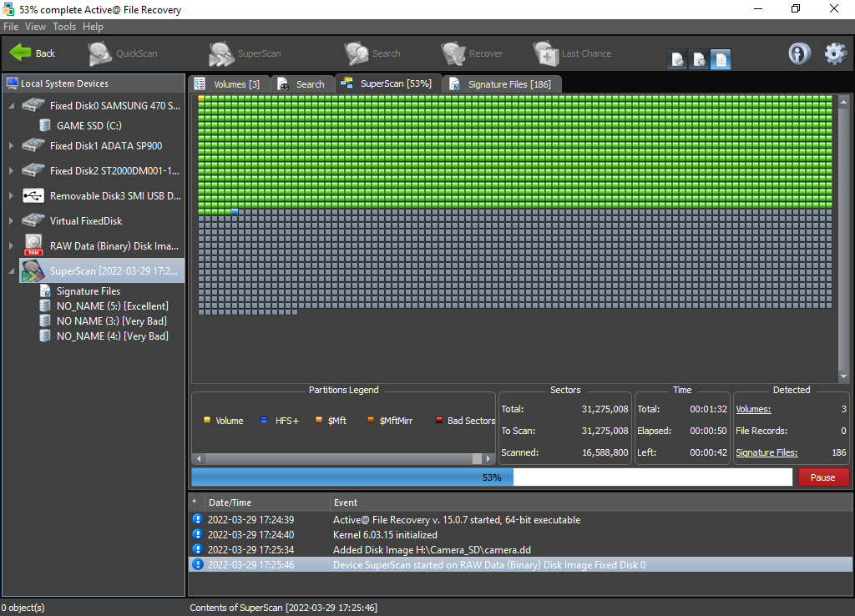Click the Recover toolbar icon
The image size is (855, 616).
473,53
